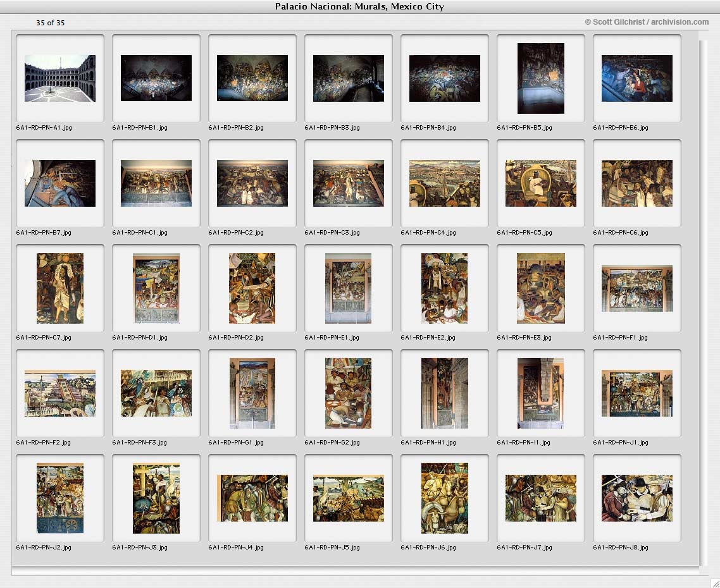Open thumbnail 6A1-RD-PN-B7.jpg
Image resolution: width=720 pixels, height=588 pixels.
[x=60, y=183]
